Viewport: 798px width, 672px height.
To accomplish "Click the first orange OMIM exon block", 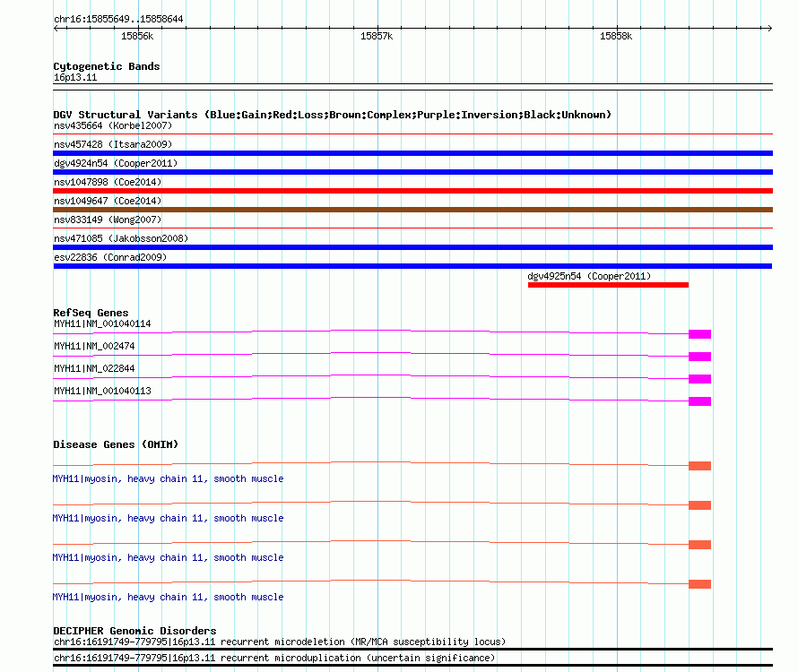I will point(699,466).
